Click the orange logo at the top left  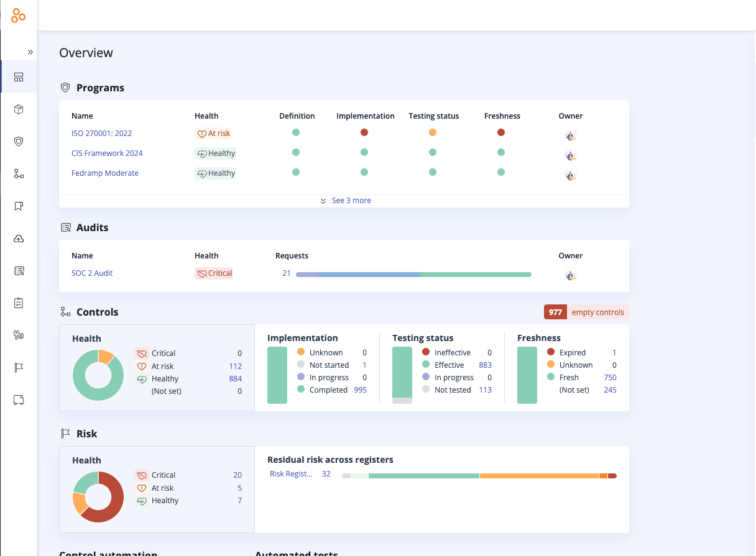click(19, 15)
